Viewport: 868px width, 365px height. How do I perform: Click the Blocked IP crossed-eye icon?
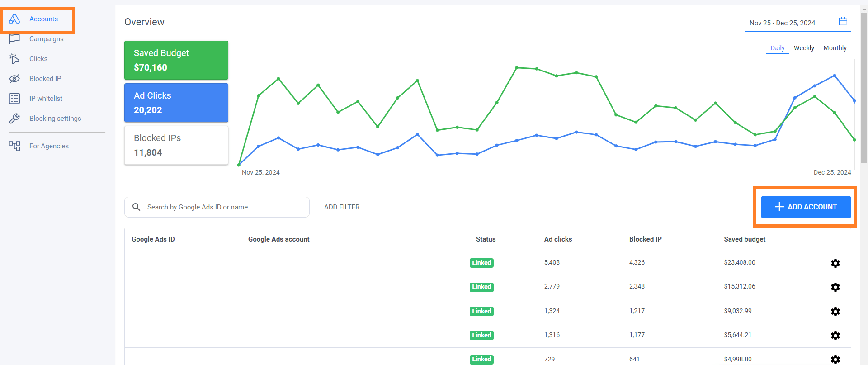point(14,79)
